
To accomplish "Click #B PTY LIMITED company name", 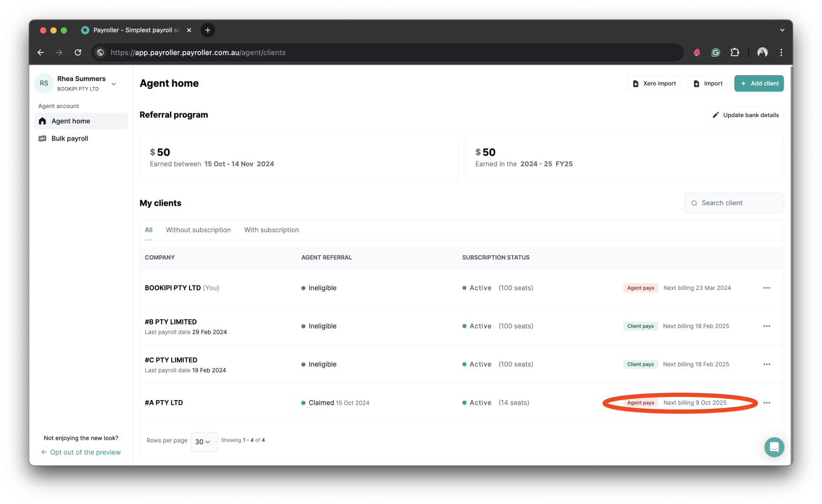I will pyautogui.click(x=171, y=322).
